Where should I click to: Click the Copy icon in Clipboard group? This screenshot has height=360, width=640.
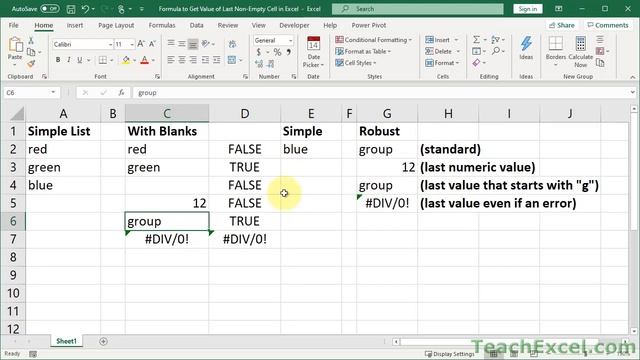(31, 52)
